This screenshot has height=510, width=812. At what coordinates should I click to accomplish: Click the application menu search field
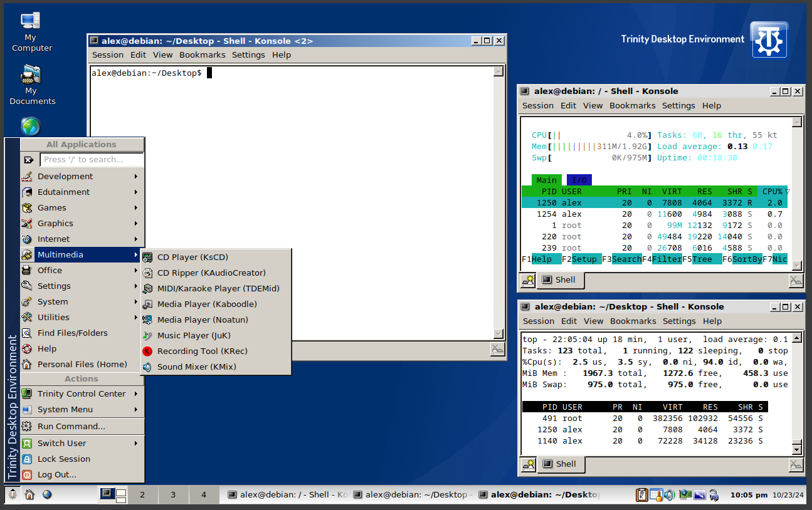pyautogui.click(x=92, y=160)
